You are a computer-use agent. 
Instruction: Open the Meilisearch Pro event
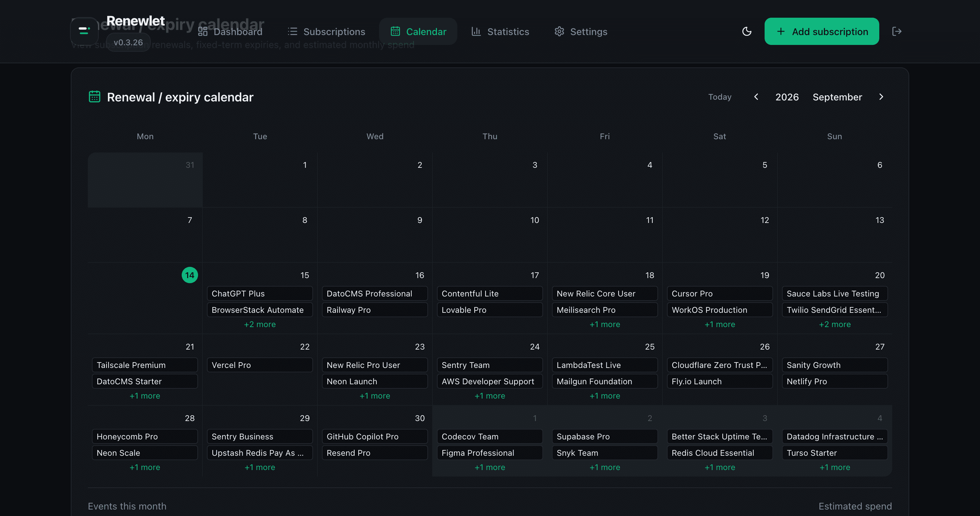coord(605,310)
